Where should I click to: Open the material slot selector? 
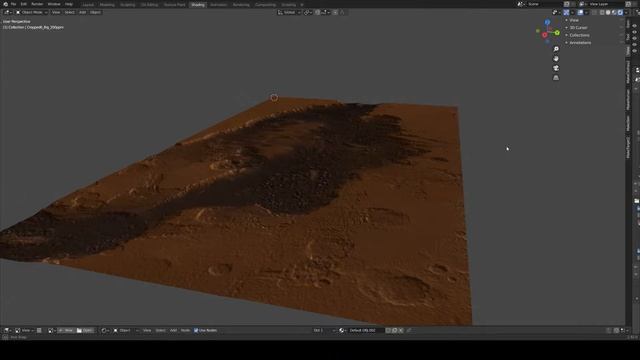click(x=324, y=330)
